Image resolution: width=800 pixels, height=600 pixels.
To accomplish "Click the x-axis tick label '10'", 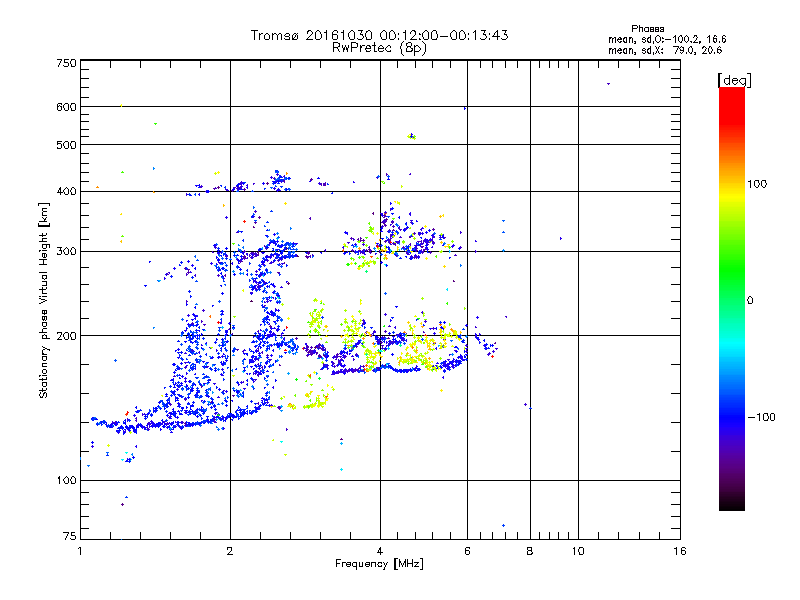I will coord(578,551).
